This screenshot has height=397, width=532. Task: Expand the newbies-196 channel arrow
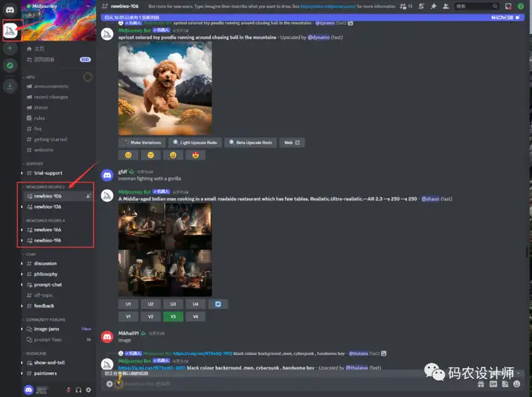click(22, 240)
